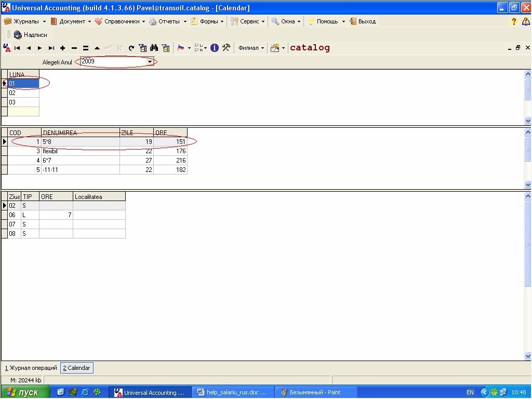This screenshot has width=532, height=399.
Task: Open search with the binoculars icon
Action: [154, 48]
